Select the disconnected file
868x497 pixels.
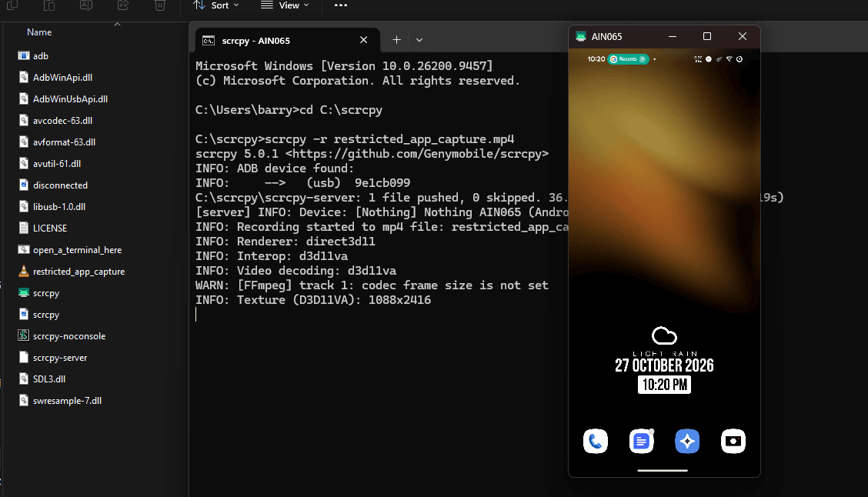53,185
